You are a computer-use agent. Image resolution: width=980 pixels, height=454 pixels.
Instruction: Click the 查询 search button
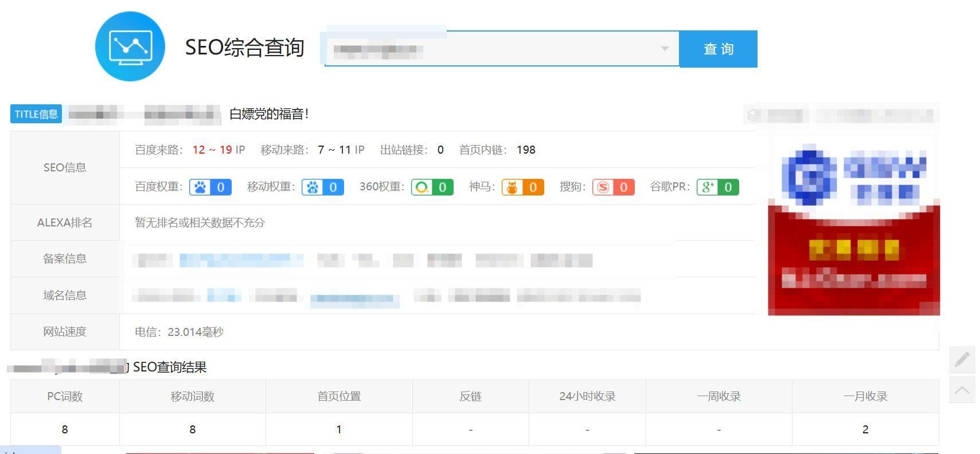[x=719, y=49]
